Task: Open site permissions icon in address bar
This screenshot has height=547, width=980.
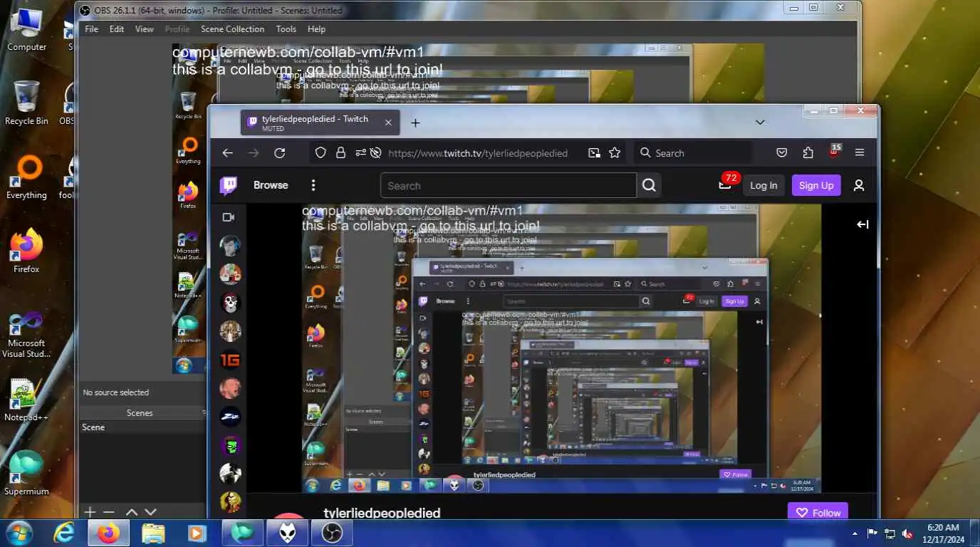Action: click(360, 153)
